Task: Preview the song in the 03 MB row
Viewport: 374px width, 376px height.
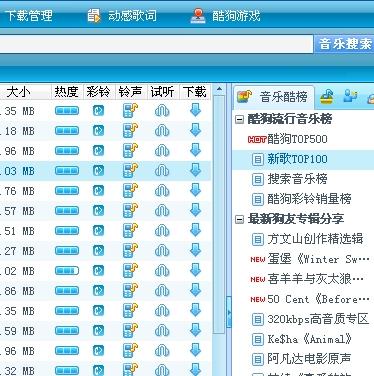Action: pyautogui.click(x=162, y=171)
